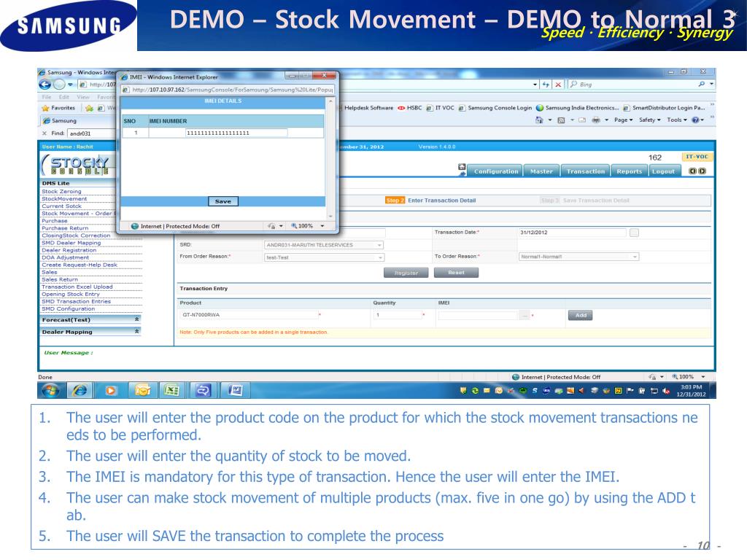Open the Tools menu
Image resolution: width=747 pixels, height=560 pixels.
click(x=676, y=120)
